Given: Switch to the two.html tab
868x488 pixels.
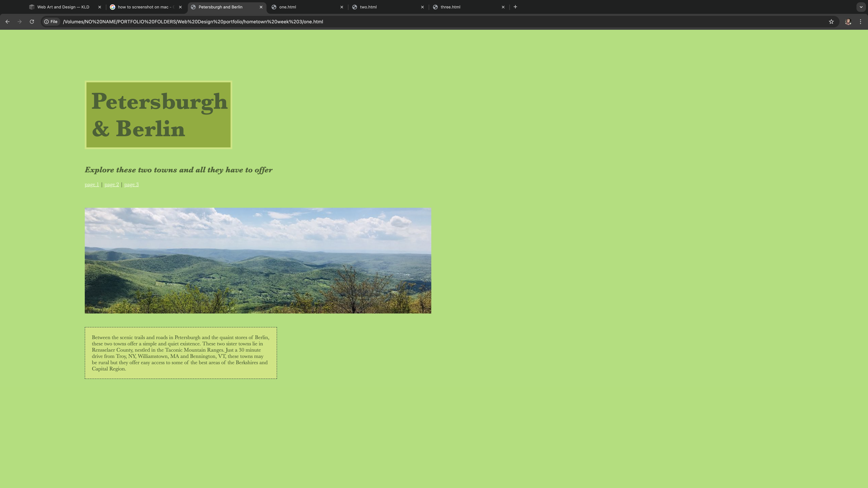Looking at the screenshot, I should pyautogui.click(x=368, y=7).
